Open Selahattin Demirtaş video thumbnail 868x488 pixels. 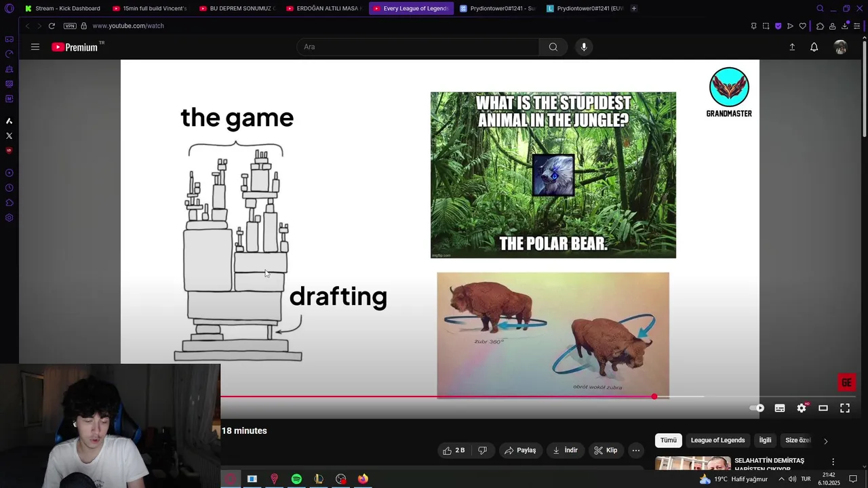[x=693, y=464]
